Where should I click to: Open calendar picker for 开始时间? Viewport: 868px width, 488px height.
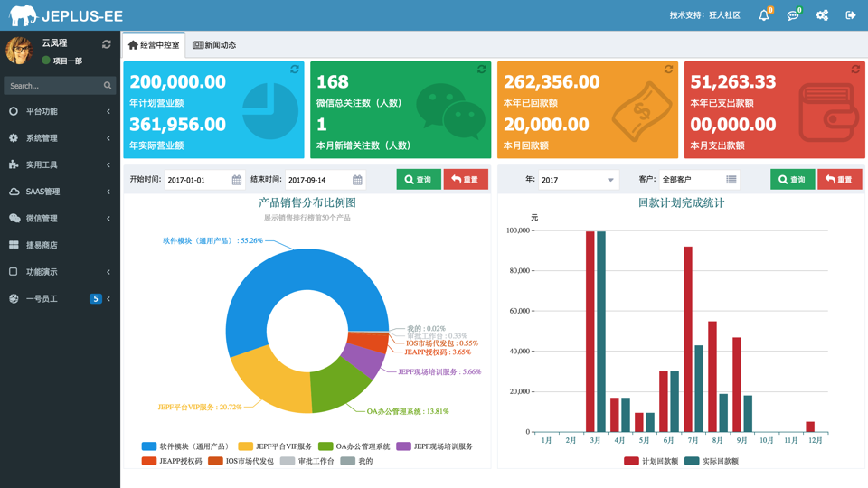point(237,180)
